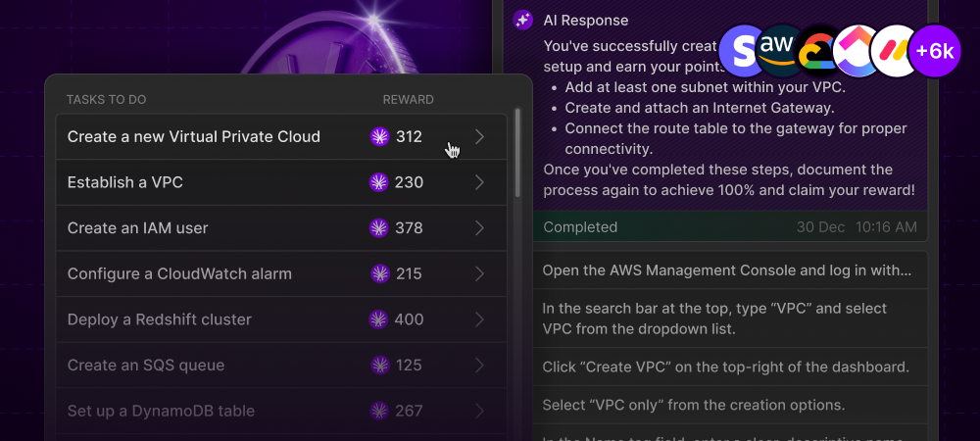Click the +6k integrations badge
The image size is (980, 441).
pos(935,51)
